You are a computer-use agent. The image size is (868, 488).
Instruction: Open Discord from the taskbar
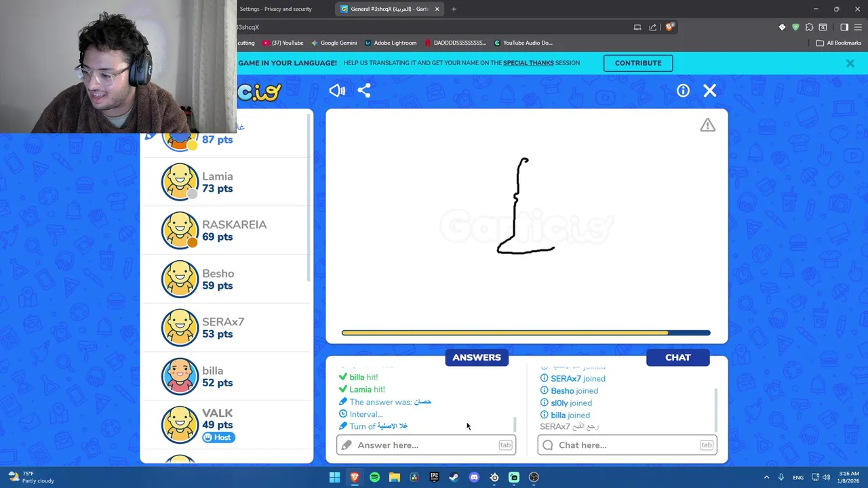click(474, 477)
